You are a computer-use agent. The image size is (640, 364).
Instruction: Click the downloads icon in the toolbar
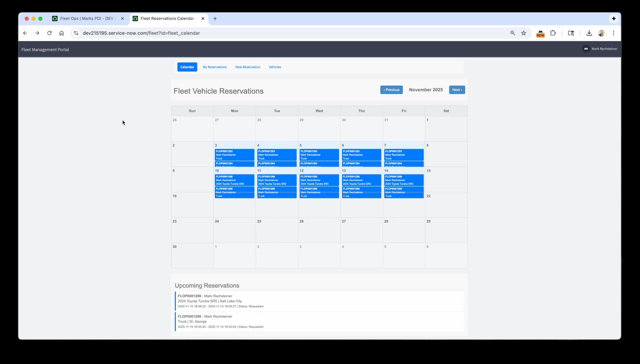pyautogui.click(x=589, y=33)
